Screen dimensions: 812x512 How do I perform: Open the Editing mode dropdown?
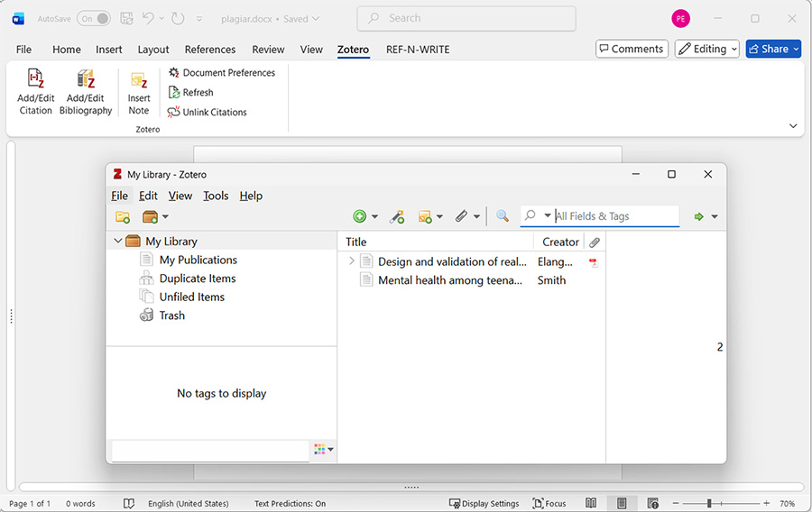click(706, 50)
